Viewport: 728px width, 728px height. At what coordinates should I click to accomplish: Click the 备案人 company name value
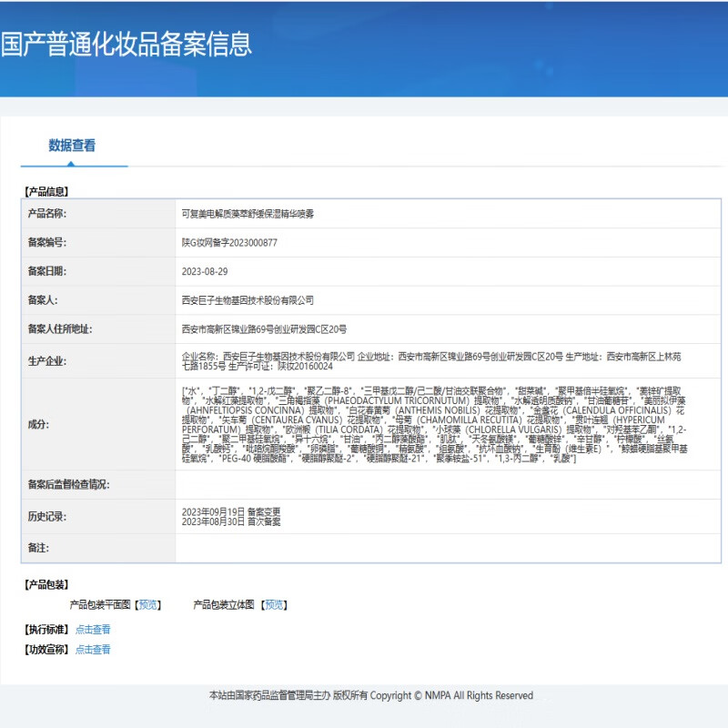click(248, 300)
